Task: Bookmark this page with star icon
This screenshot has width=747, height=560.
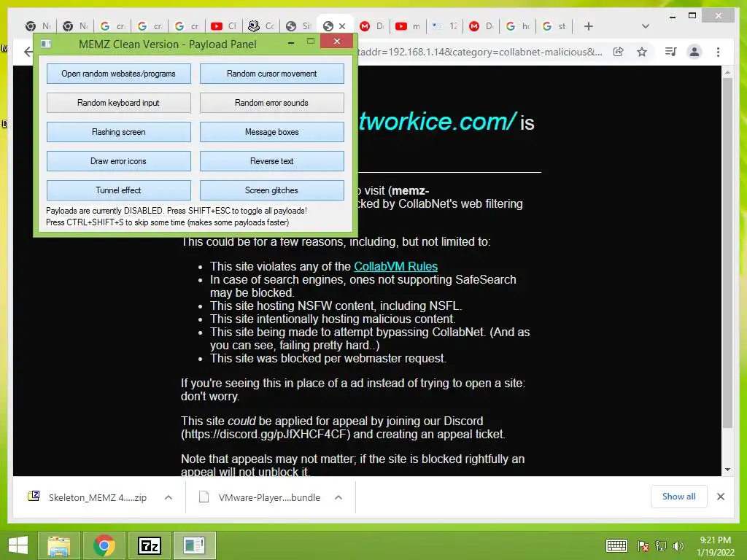Action: pos(642,52)
